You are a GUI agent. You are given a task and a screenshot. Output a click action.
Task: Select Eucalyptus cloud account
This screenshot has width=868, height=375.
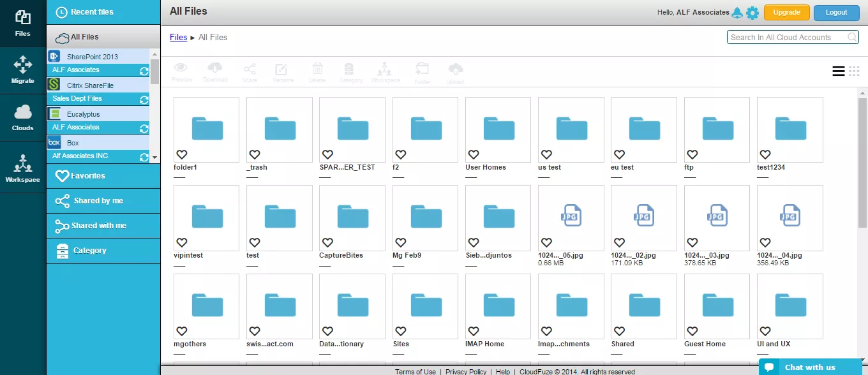(98, 114)
